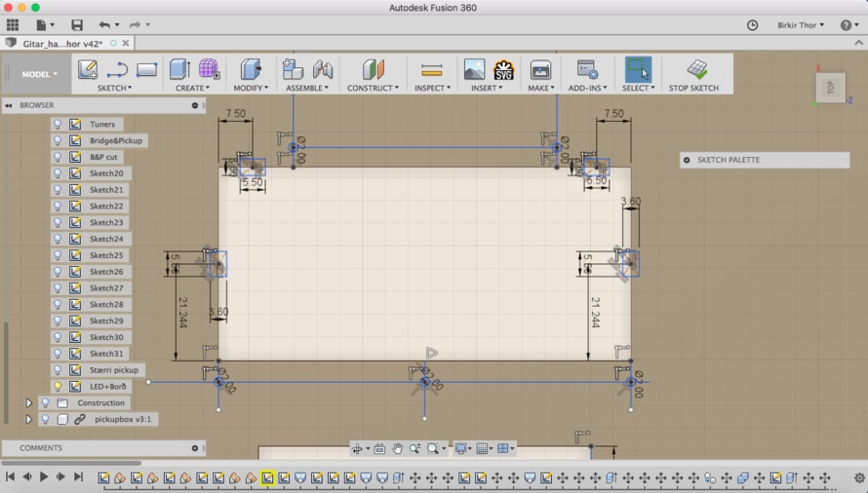Screen dimensions: 868x493
Task: Toggle visibility of Tuners sketch
Action: coord(57,124)
